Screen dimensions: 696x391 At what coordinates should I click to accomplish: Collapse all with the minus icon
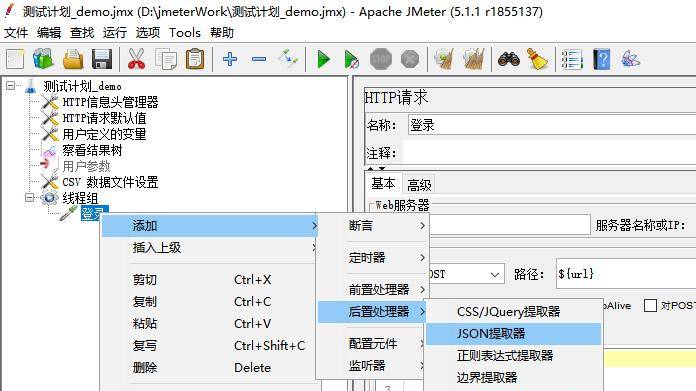[259, 59]
